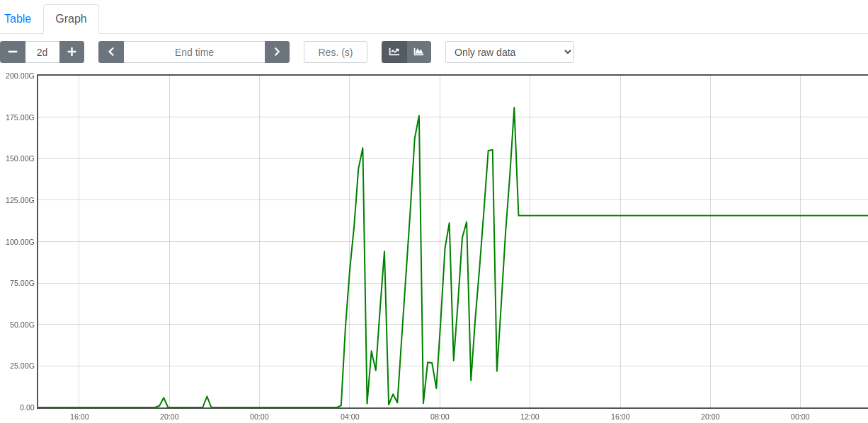Click the 12:00 x-axis label
The height and width of the screenshot is (423, 868).
coord(530,417)
